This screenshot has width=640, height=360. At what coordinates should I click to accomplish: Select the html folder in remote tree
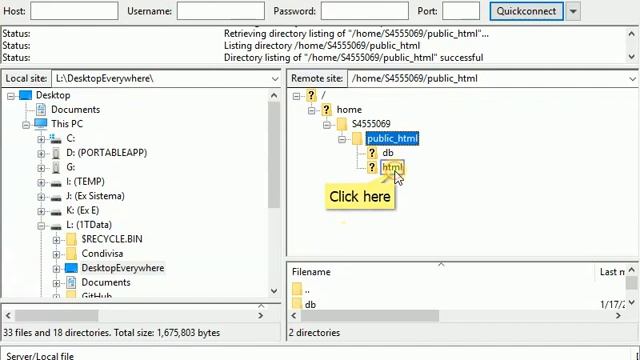coord(392,167)
